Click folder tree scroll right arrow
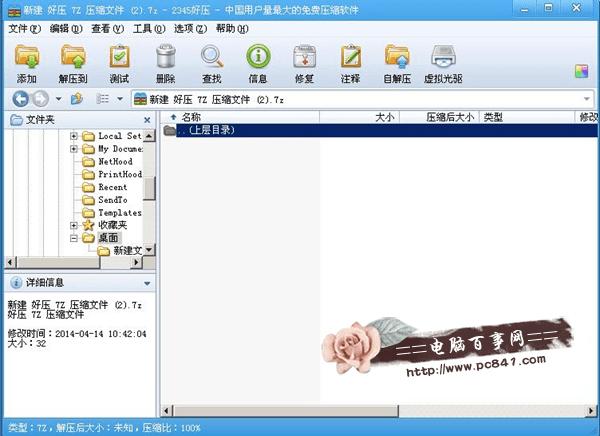 (136, 263)
